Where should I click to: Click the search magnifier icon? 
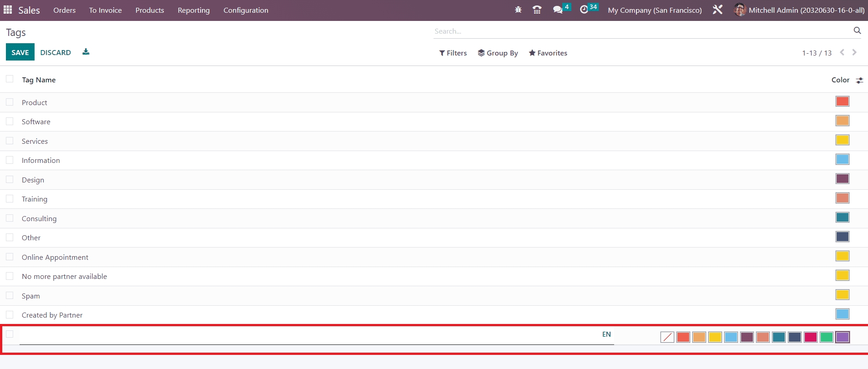857,30
